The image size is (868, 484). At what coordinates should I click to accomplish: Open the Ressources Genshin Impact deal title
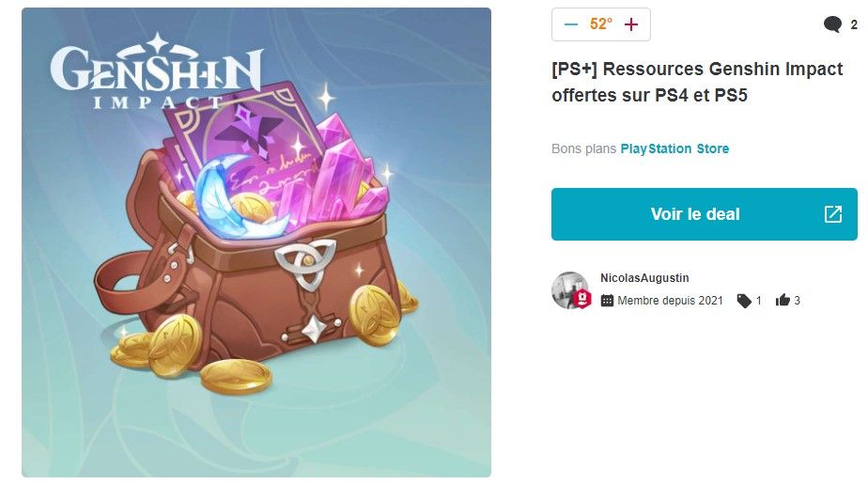pos(697,82)
